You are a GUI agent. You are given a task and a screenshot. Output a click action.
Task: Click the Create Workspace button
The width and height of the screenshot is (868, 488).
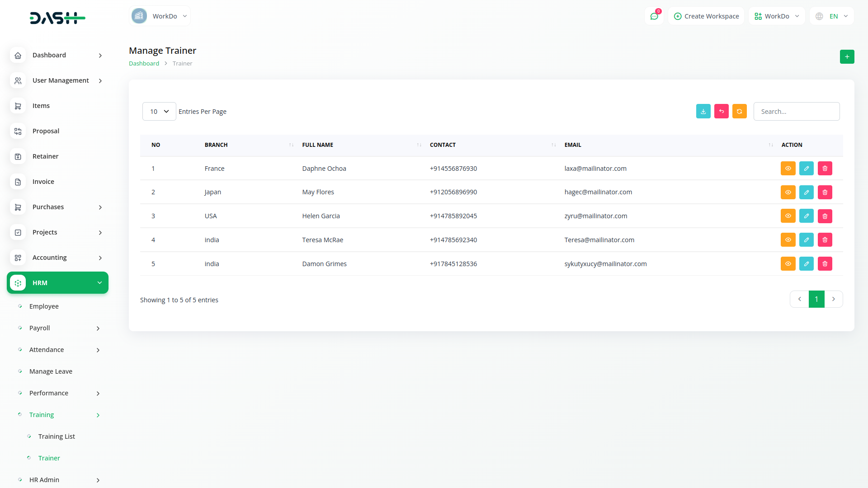(x=706, y=16)
